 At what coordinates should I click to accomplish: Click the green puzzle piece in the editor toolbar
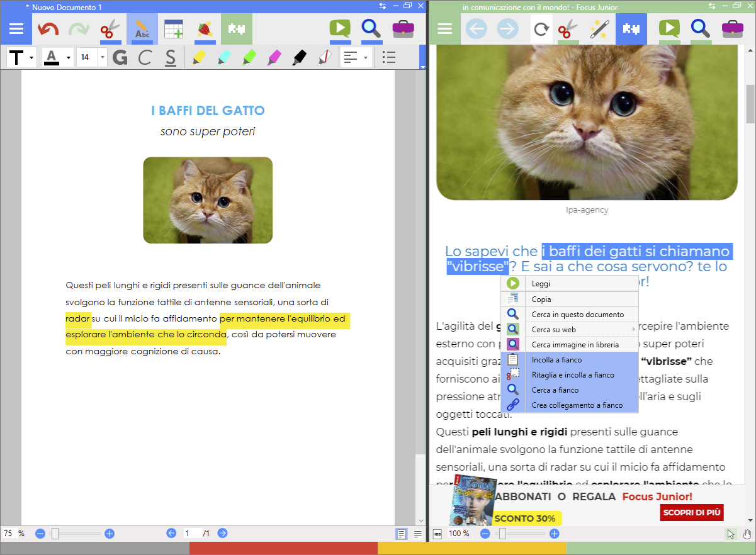[237, 29]
